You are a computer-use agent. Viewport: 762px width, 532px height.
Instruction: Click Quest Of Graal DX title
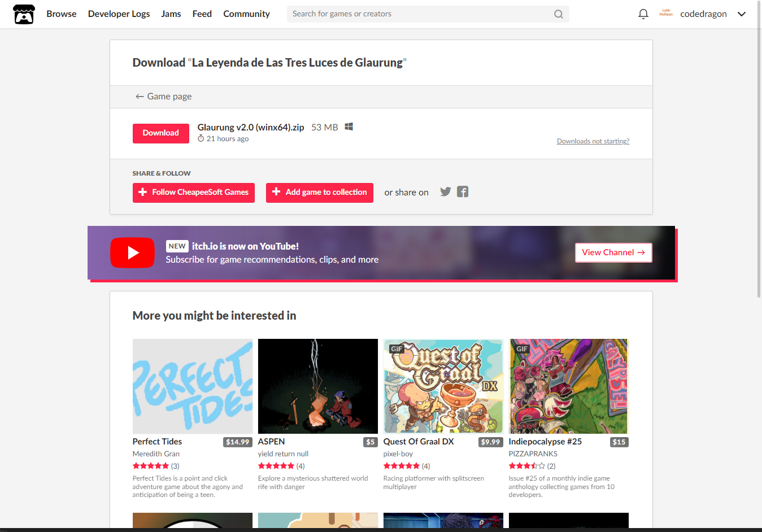pyautogui.click(x=419, y=442)
